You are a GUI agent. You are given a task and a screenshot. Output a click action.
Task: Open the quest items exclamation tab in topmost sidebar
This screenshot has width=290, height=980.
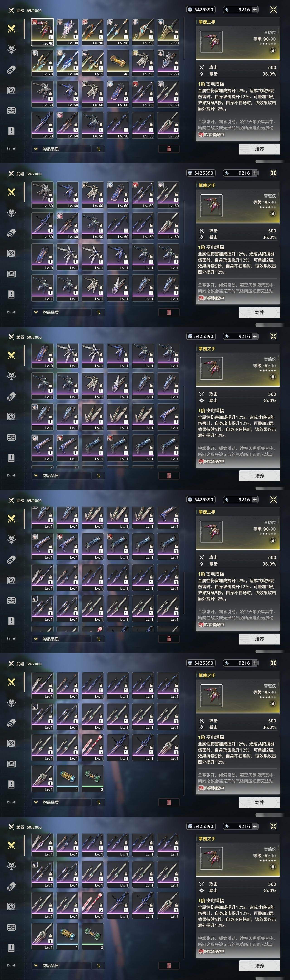coord(11,131)
